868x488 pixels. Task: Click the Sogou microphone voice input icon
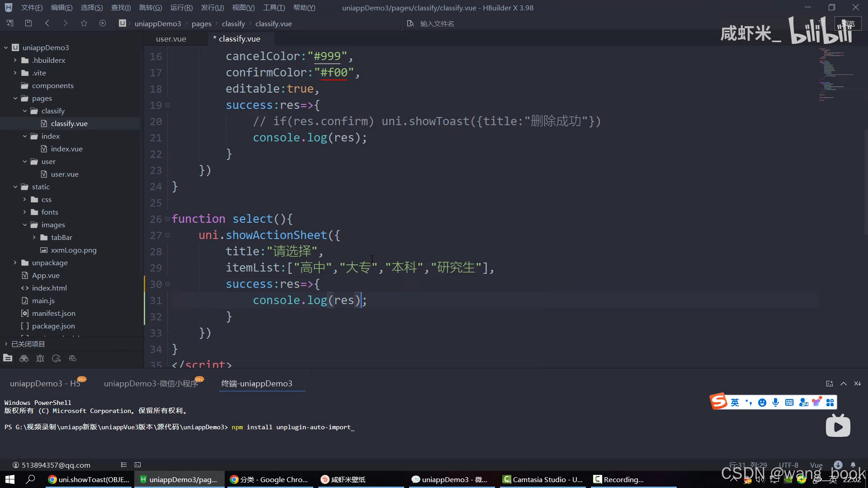point(776,403)
